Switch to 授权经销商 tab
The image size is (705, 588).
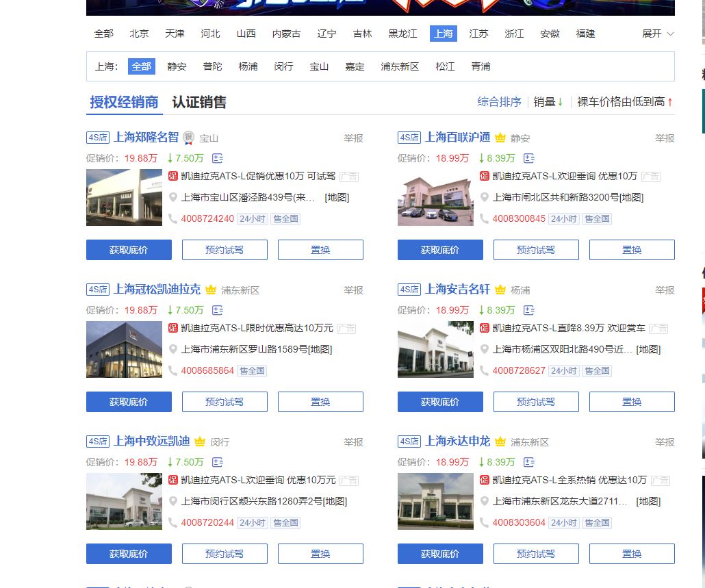(124, 102)
